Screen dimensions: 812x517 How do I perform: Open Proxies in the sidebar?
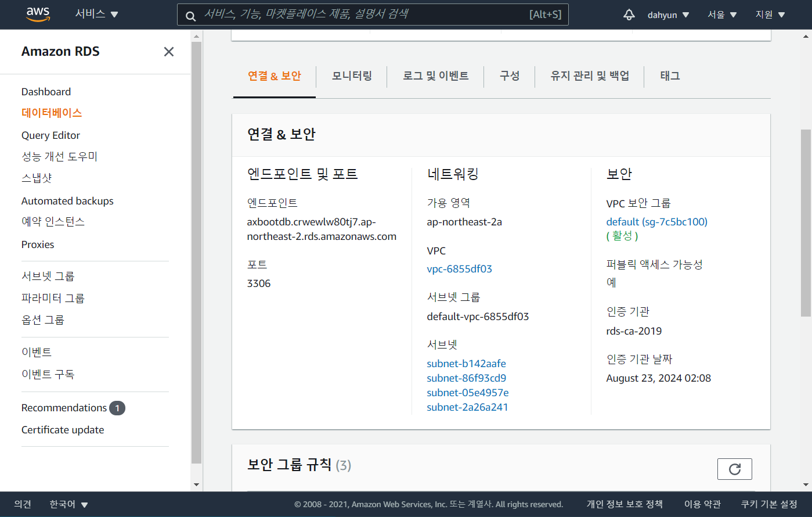coord(38,245)
